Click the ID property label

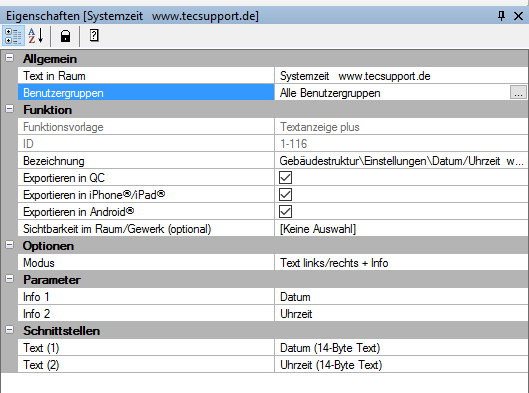pyautogui.click(x=28, y=144)
